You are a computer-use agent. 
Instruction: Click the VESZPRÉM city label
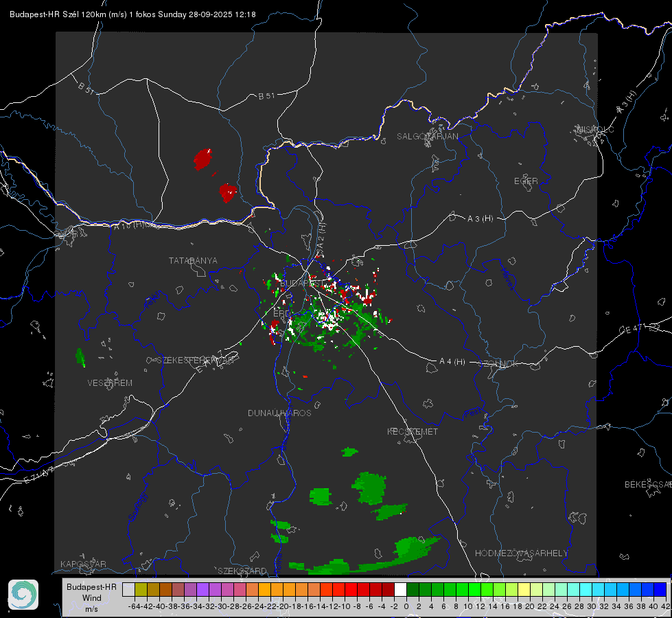[x=110, y=382]
